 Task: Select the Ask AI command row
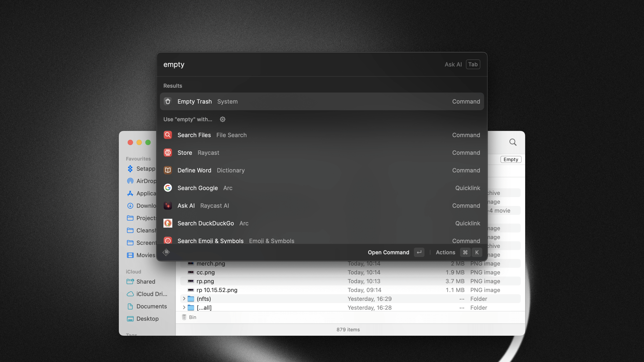pos(322,206)
